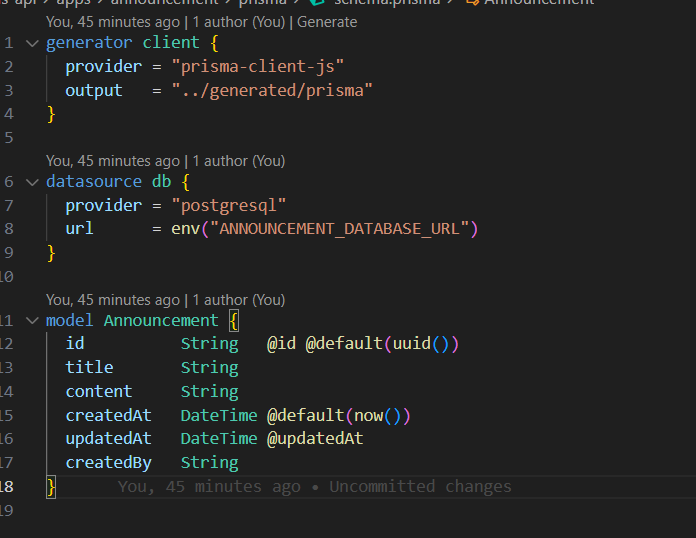696x538 pixels.
Task: Click the 'Announcement' model name on line 11
Action: [161, 320]
